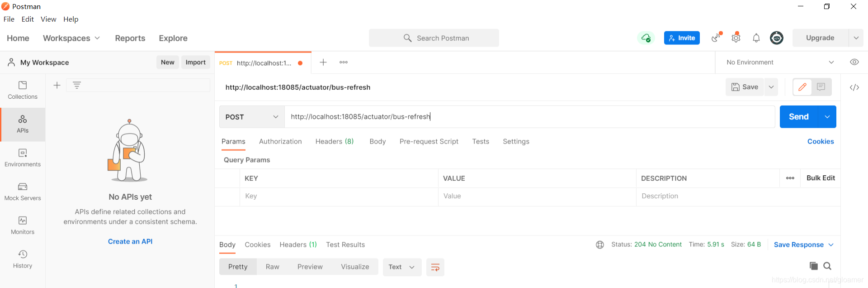This screenshot has width=868, height=288.
Task: Click the filter icon in sidebar search
Action: tap(77, 85)
